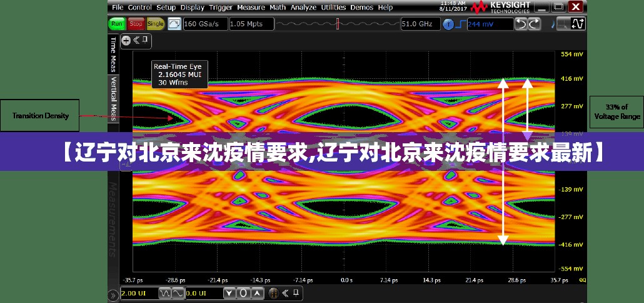Screen dimensions: 644x303
Task: Click the green Run button
Action: [x=116, y=24]
